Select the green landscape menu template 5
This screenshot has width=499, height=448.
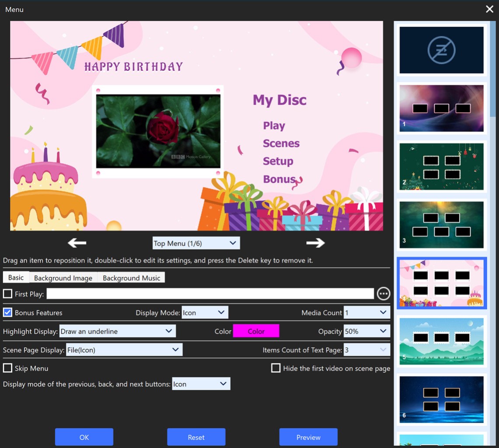pos(441,341)
